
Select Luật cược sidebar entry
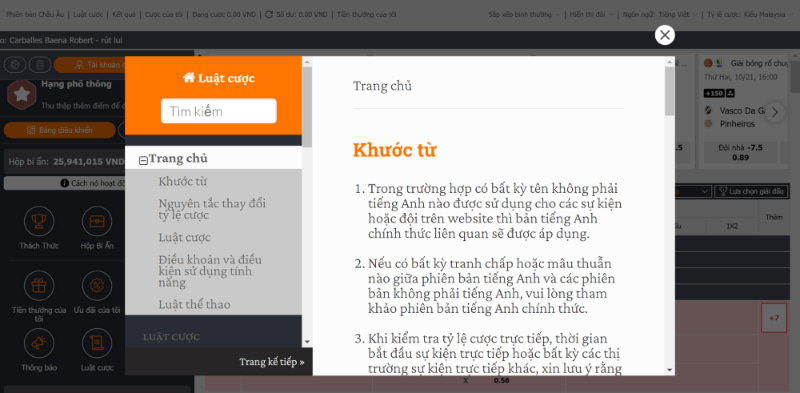(x=184, y=237)
